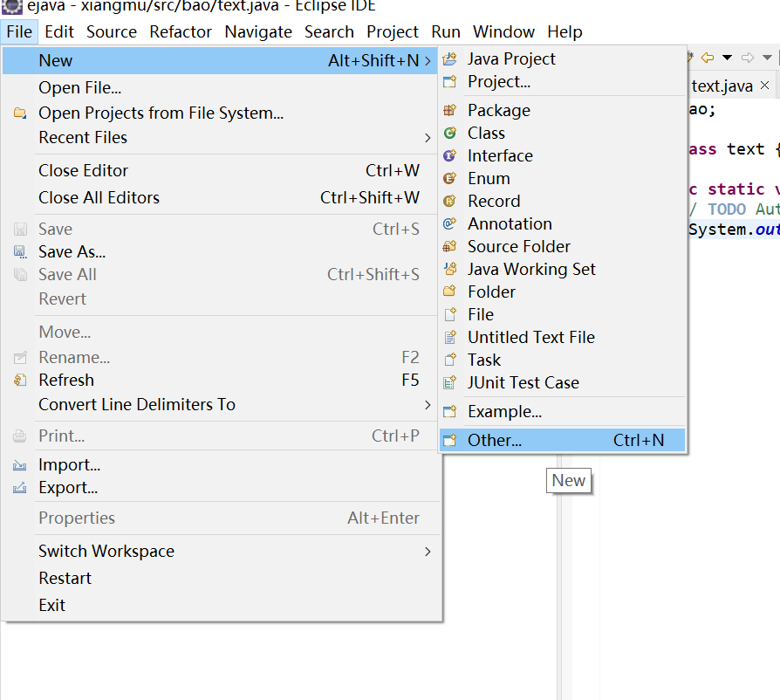Click the Export icon in the File menu
The width and height of the screenshot is (780, 700).
click(x=20, y=488)
